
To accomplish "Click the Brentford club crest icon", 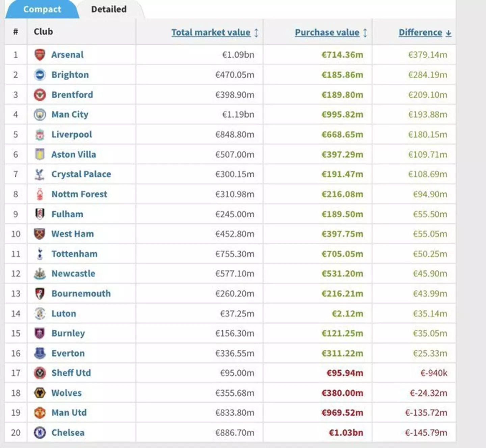I will pyautogui.click(x=40, y=95).
